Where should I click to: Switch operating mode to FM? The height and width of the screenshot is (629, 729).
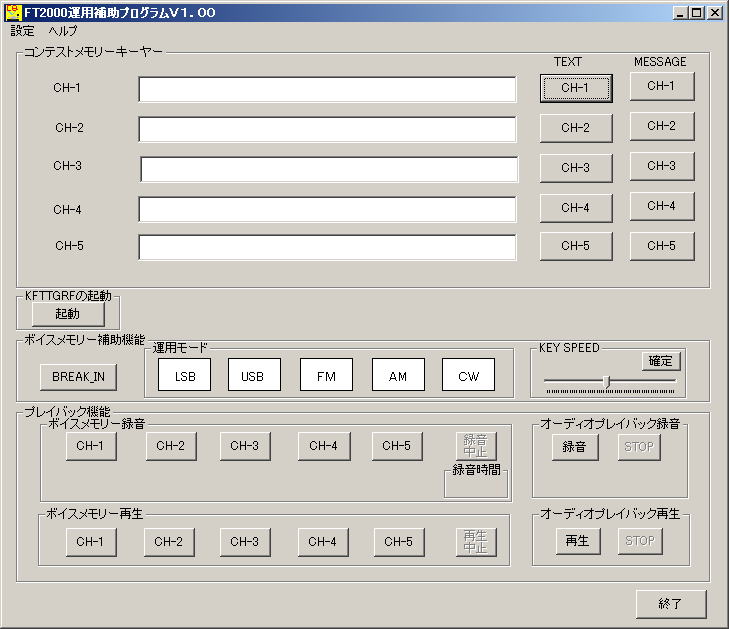tap(326, 376)
